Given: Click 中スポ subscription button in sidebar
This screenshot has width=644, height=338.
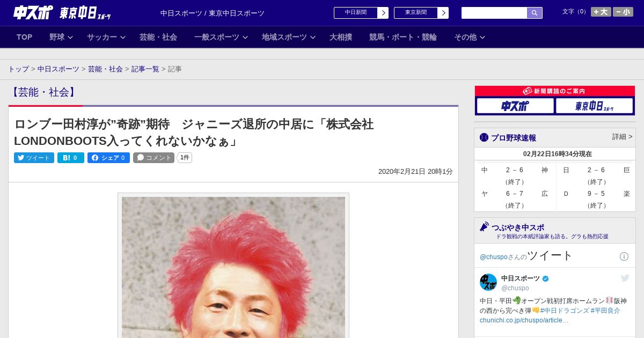Looking at the screenshot, I should (x=515, y=106).
